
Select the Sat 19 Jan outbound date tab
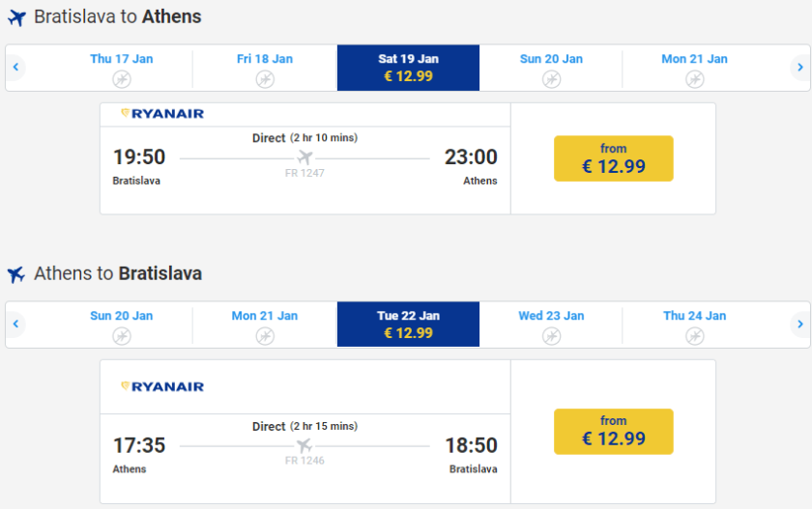(x=408, y=68)
